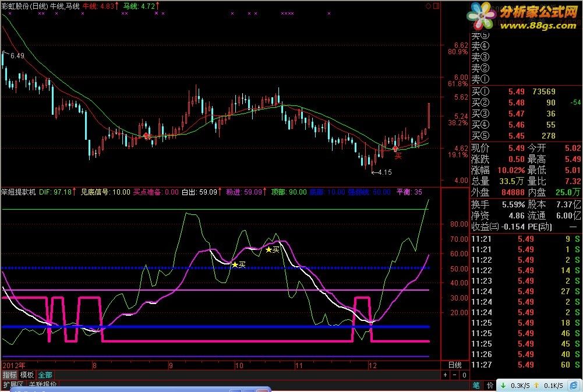
Task: Click the red up arrow after 马线 4.72
Action: (158, 6)
